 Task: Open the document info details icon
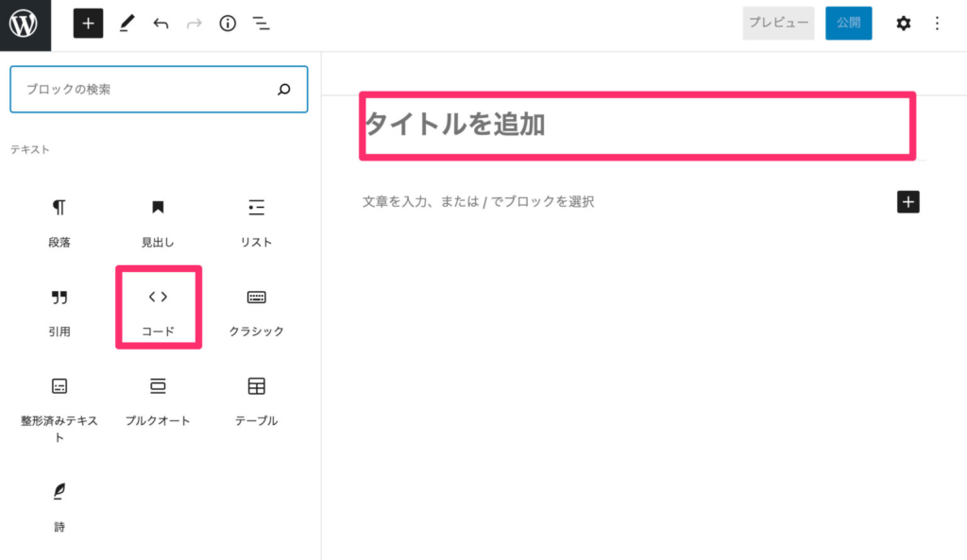(228, 24)
